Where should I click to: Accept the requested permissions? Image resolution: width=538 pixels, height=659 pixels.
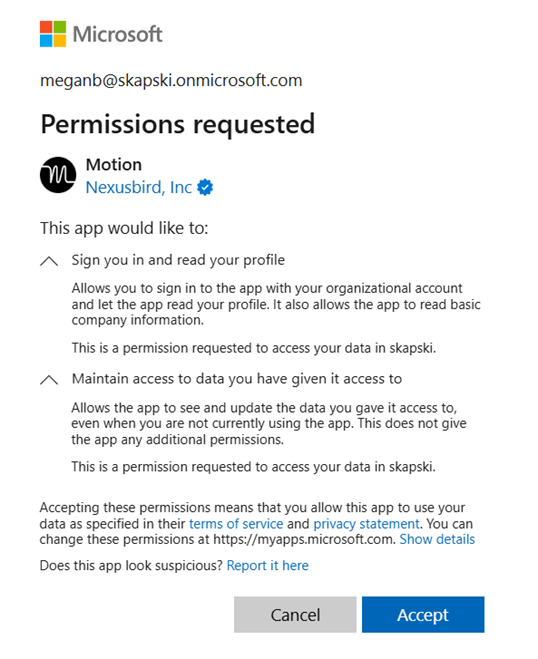pos(423,614)
